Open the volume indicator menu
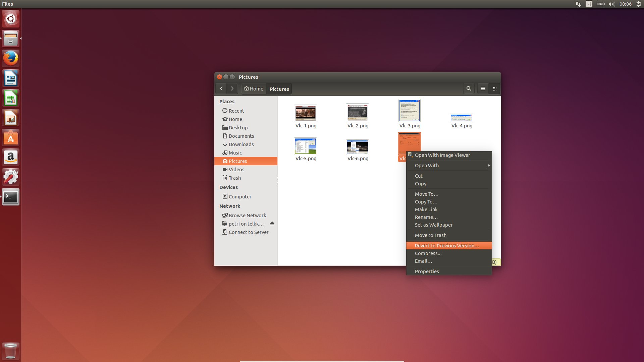644x362 pixels. click(612, 4)
